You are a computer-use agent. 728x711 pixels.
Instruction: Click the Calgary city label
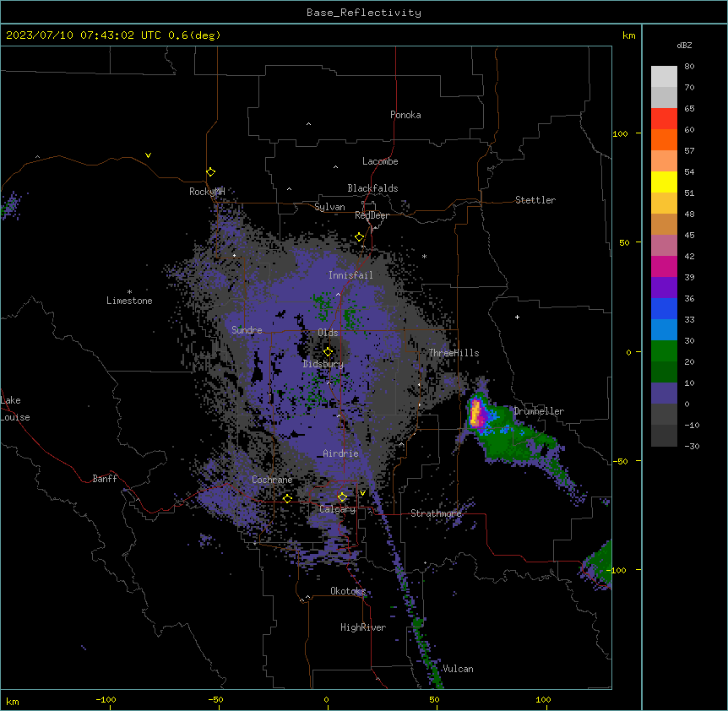(x=337, y=509)
